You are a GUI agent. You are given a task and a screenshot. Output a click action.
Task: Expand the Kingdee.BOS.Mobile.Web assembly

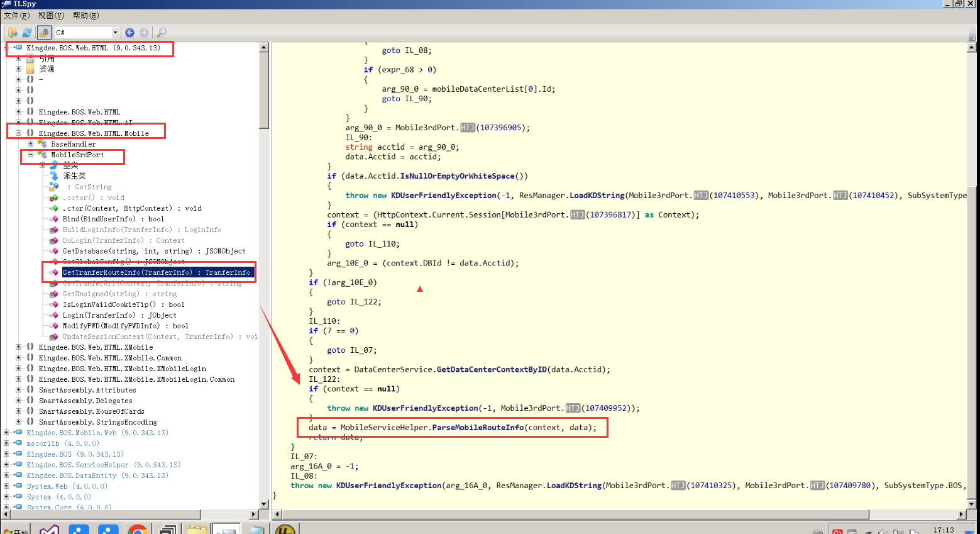[x=6, y=433]
